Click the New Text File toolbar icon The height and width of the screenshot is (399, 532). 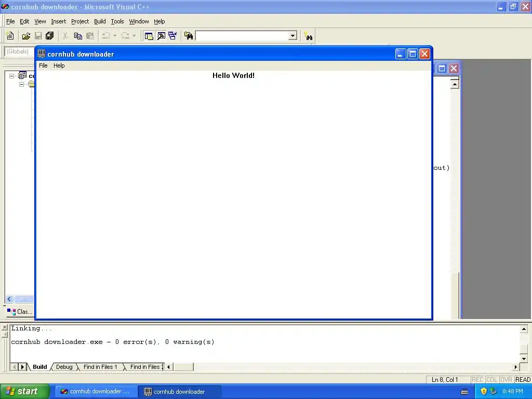coord(10,36)
